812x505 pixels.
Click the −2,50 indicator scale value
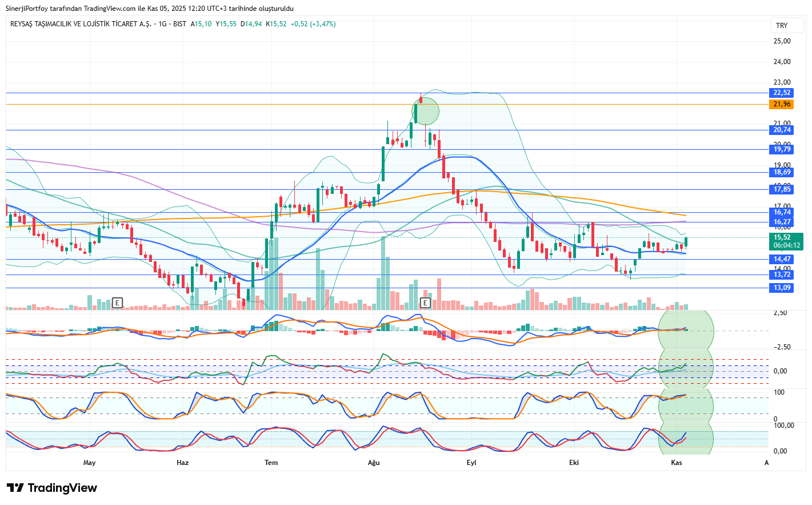(782, 347)
